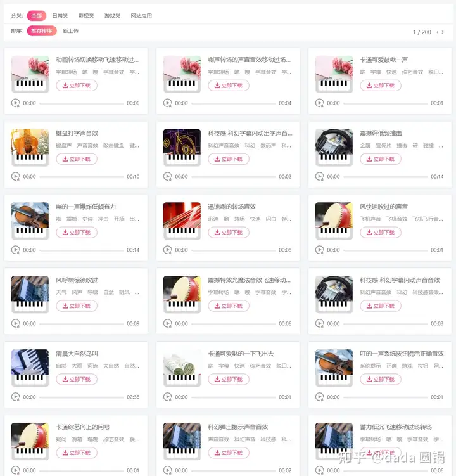456x476 pixels.
Task: Open 卡通综艺向上的问号 title link
Action: [83, 427]
